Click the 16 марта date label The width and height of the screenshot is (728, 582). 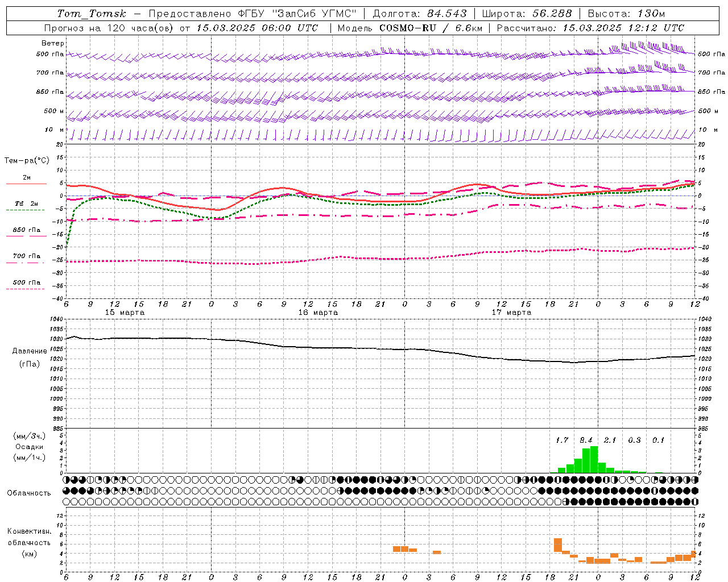click(318, 312)
